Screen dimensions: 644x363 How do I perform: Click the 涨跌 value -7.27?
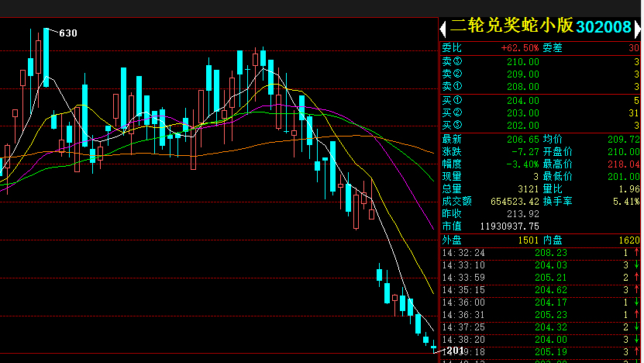point(525,152)
